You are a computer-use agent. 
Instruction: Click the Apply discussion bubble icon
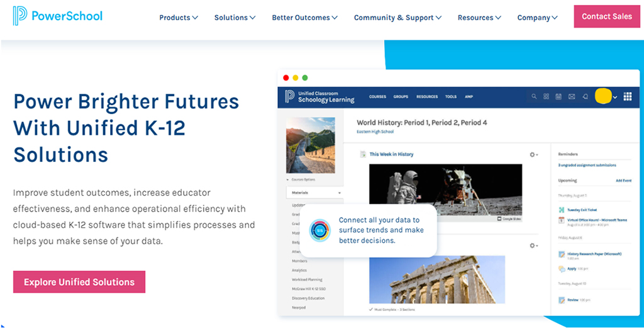point(562,269)
